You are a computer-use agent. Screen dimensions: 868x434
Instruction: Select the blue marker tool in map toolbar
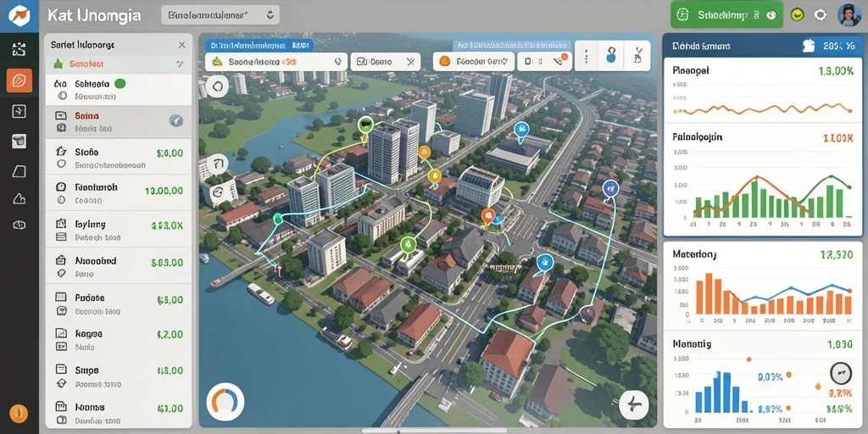[x=612, y=55]
